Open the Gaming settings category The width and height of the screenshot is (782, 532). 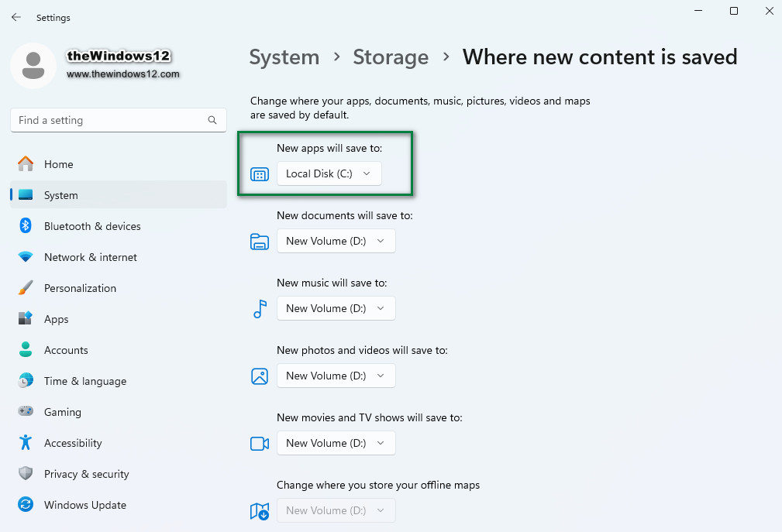point(119,411)
